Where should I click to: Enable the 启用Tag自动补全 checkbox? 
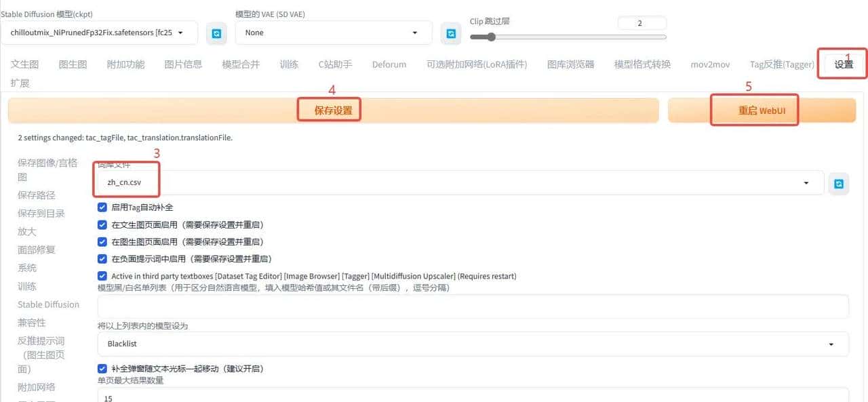tap(102, 207)
